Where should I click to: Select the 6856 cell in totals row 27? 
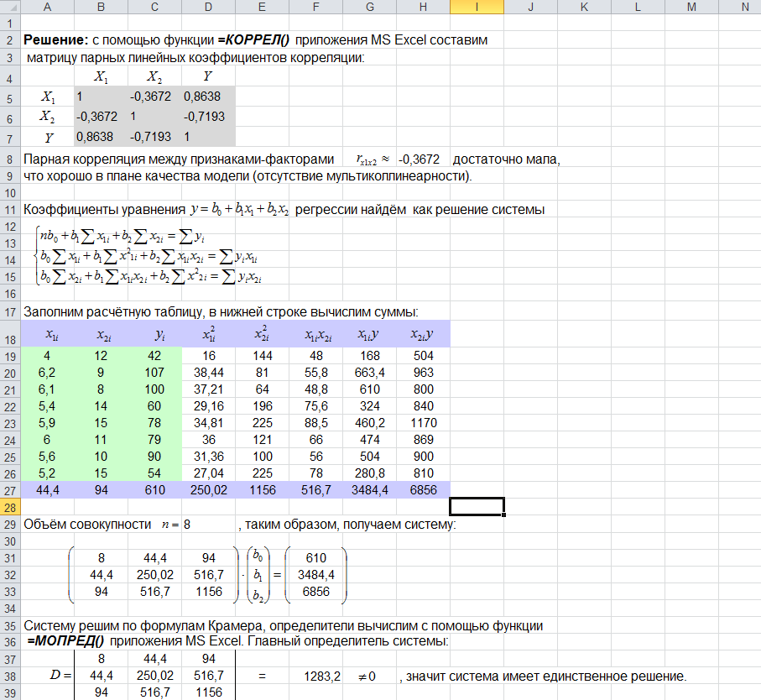[422, 489]
